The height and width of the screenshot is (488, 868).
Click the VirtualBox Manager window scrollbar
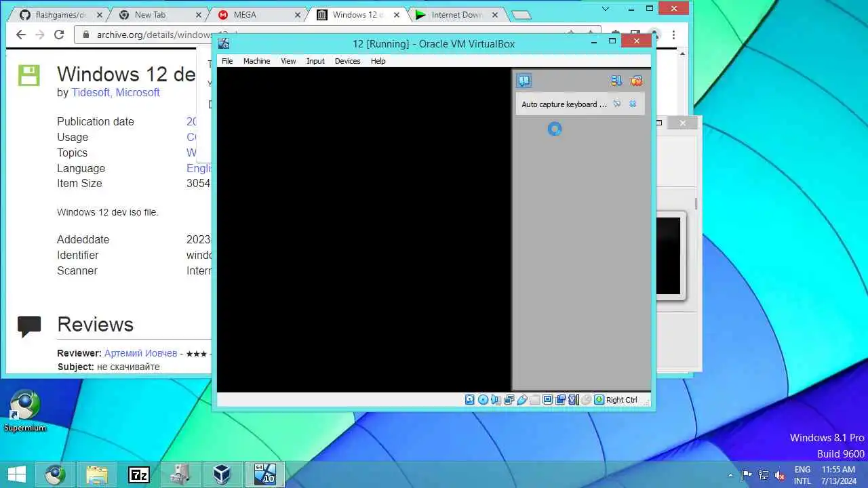point(696,203)
